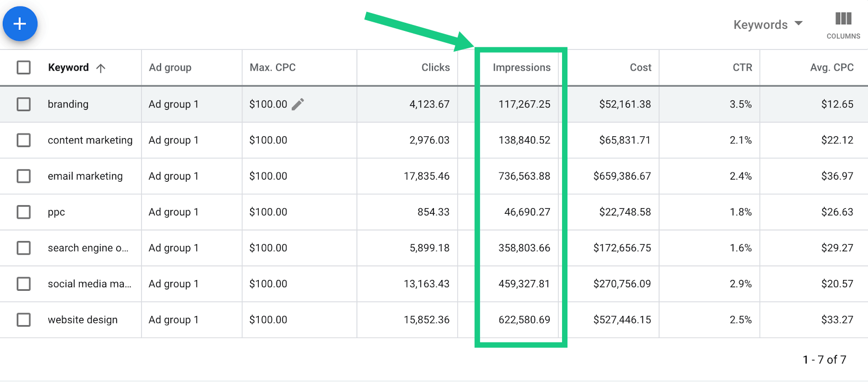Check the box for email marketing row

[x=24, y=176]
